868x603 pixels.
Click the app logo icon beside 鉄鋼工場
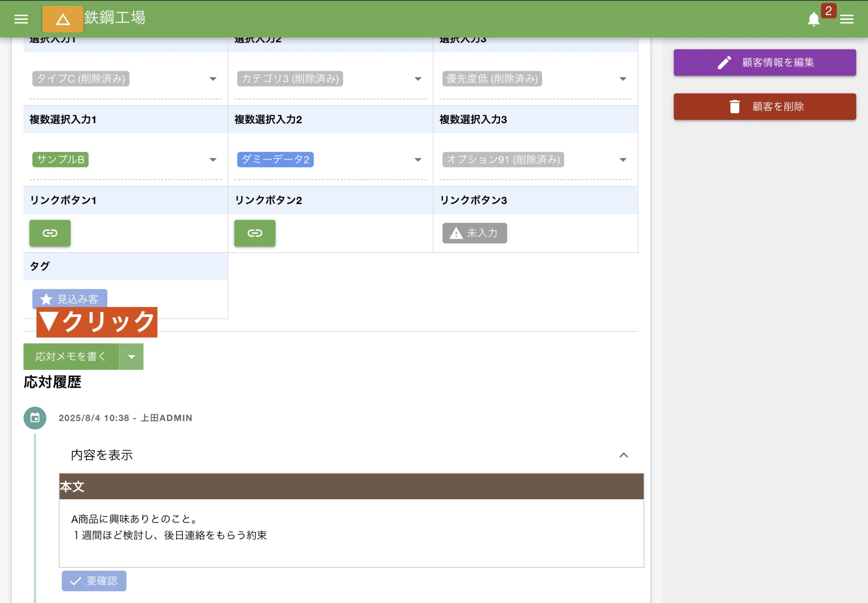[62, 19]
